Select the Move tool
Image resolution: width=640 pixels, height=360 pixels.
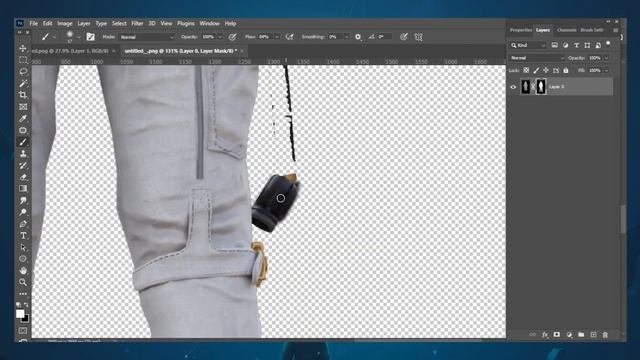click(x=23, y=48)
